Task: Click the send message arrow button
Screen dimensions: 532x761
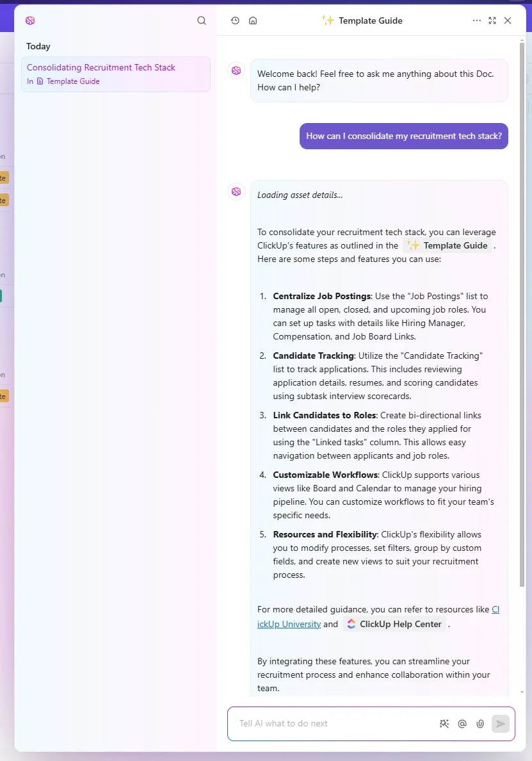Action: point(501,724)
